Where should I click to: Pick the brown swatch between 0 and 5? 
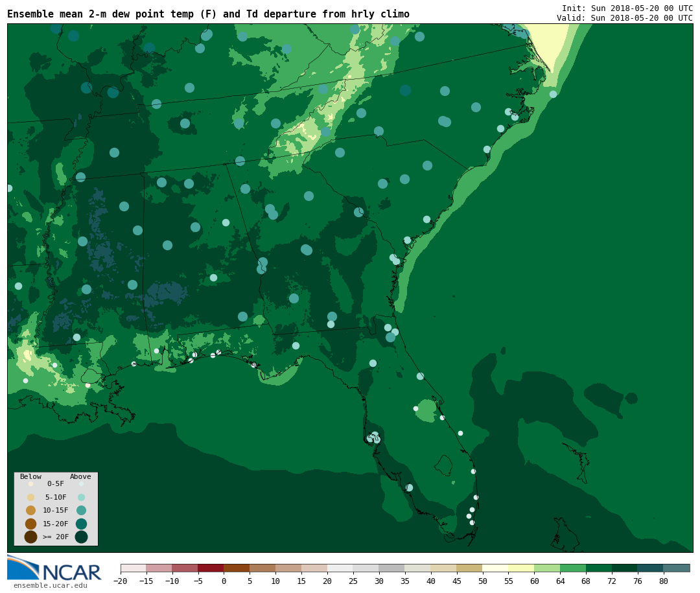pyautogui.click(x=237, y=568)
